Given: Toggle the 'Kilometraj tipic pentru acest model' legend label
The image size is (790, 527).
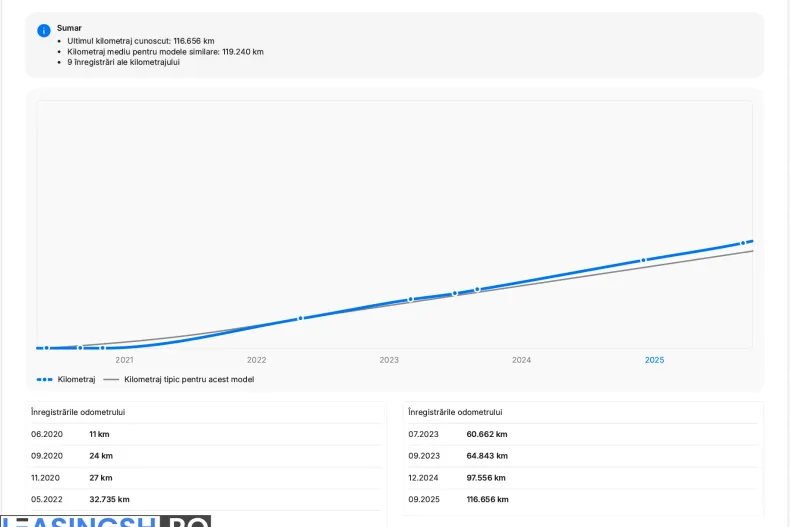Looking at the screenshot, I should click(x=188, y=380).
